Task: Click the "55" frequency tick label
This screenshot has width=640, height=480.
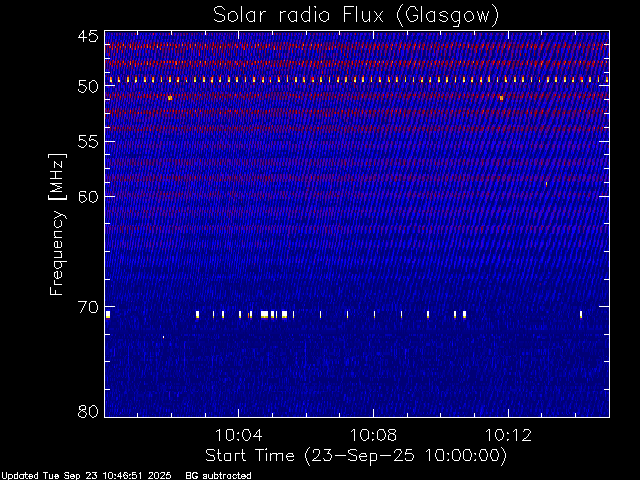Action: pos(88,142)
